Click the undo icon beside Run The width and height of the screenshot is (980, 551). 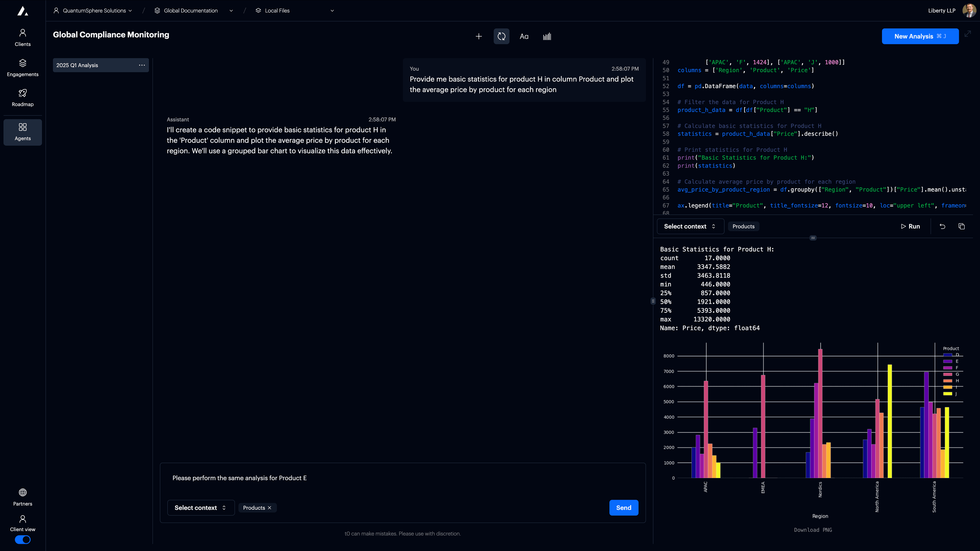point(942,226)
